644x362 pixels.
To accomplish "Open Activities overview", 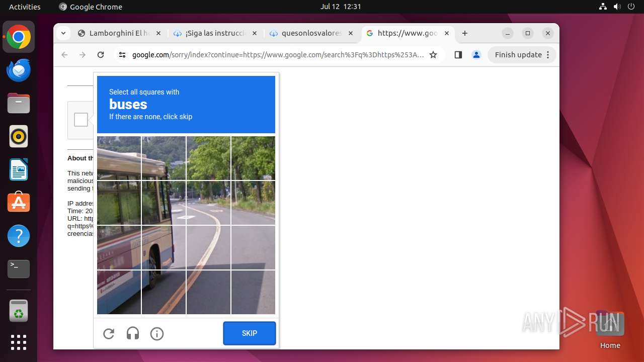I will click(x=25, y=7).
